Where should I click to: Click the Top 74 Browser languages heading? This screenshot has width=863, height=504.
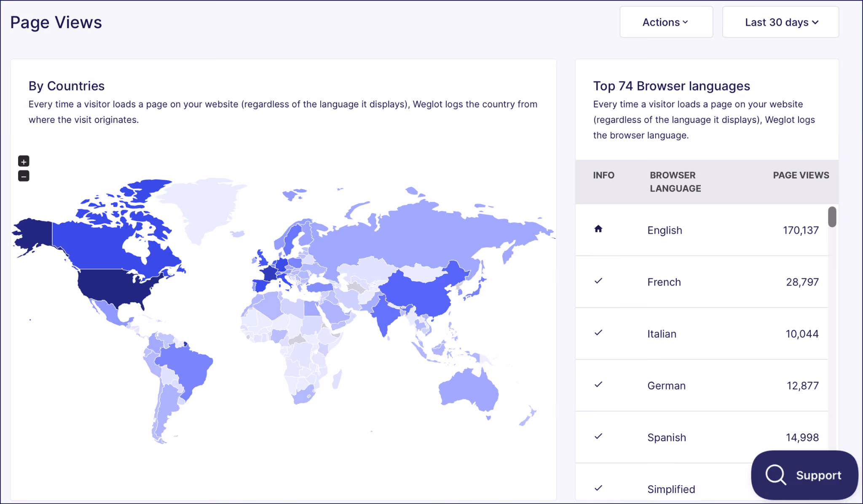(672, 86)
